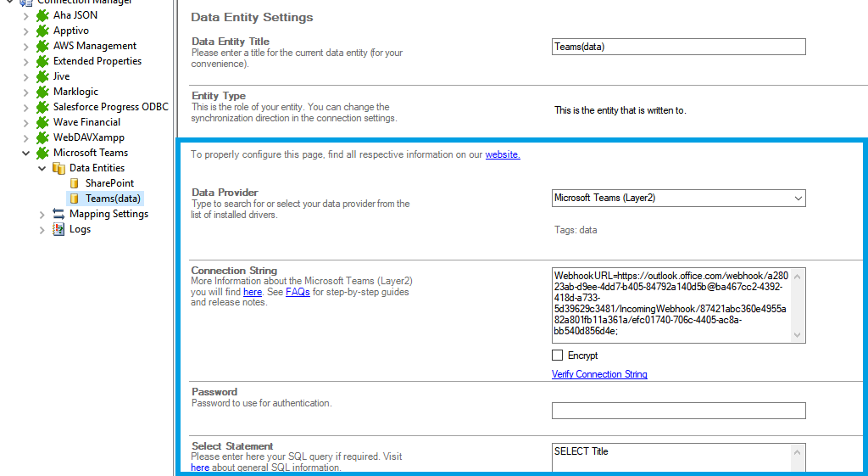868x476 pixels.
Task: Click into the Password input field
Action: (678, 411)
